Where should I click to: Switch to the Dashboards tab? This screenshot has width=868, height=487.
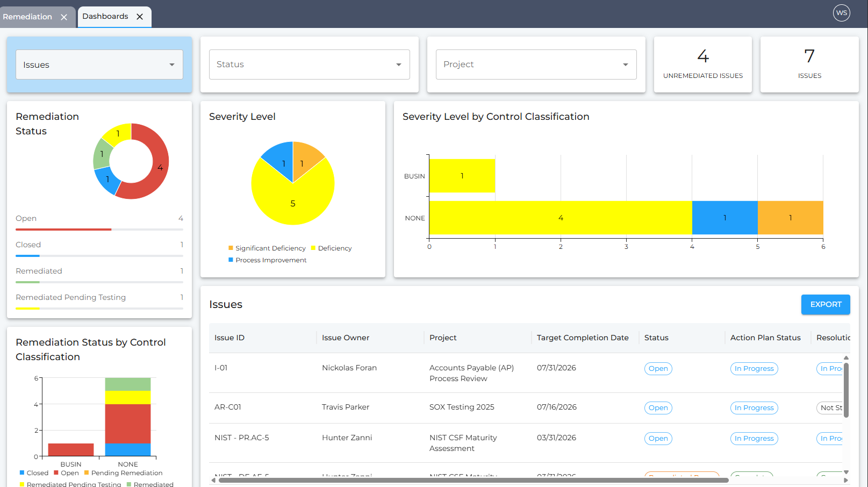pos(105,16)
